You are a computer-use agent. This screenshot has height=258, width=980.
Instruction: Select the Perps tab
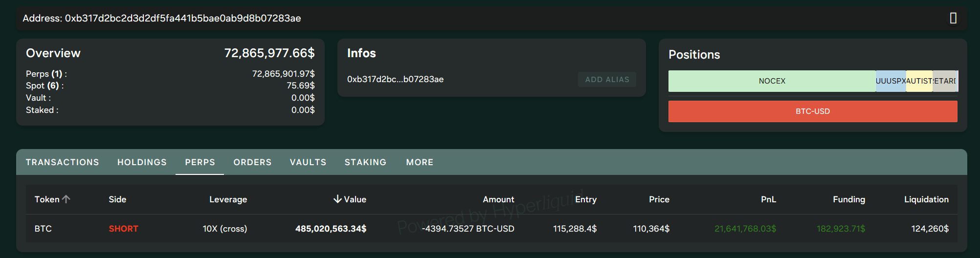[x=200, y=162]
